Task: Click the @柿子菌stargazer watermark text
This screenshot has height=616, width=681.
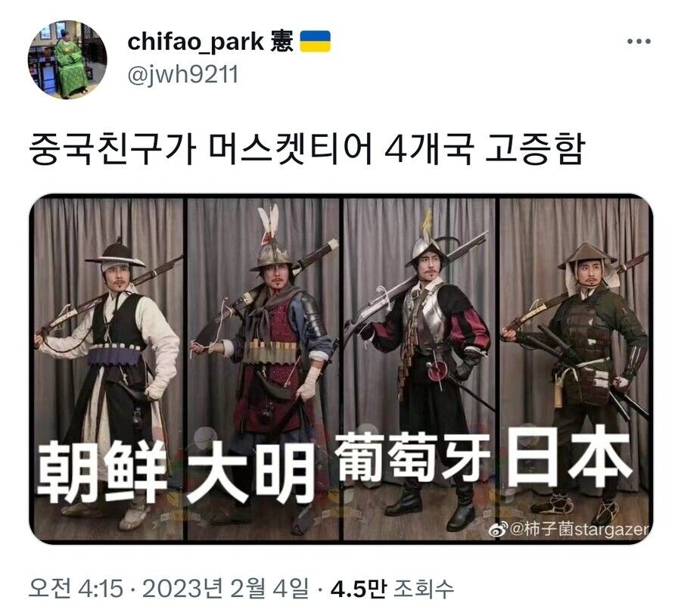Action: [579, 530]
